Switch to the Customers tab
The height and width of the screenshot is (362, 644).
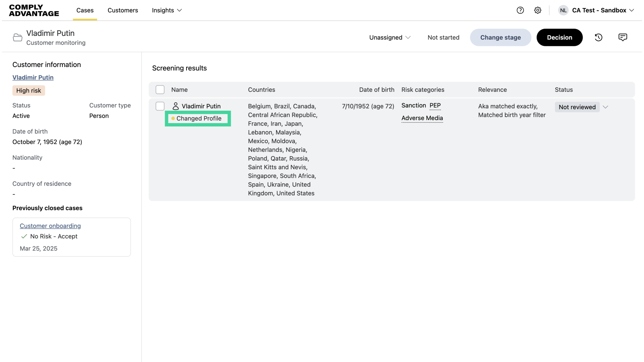point(123,10)
